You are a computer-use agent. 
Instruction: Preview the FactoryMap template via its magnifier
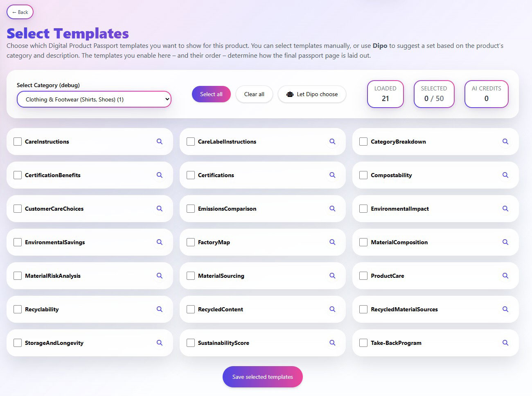[332, 242]
